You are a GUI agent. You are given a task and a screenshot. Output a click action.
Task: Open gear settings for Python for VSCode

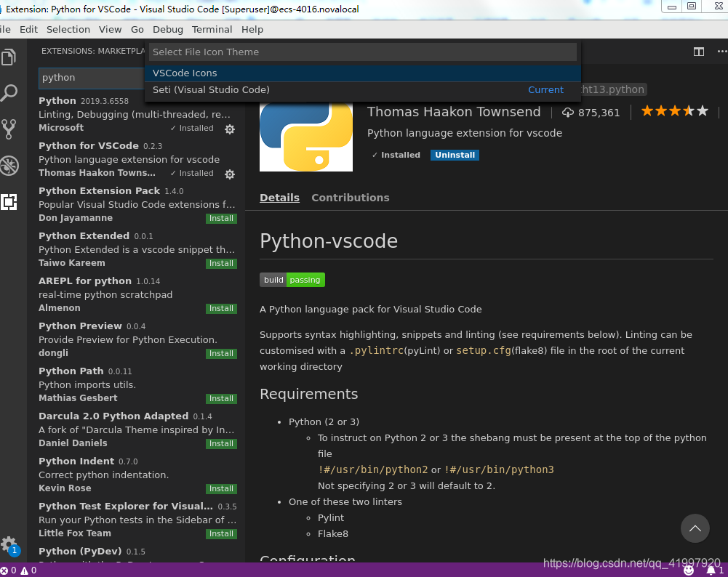pyautogui.click(x=230, y=174)
